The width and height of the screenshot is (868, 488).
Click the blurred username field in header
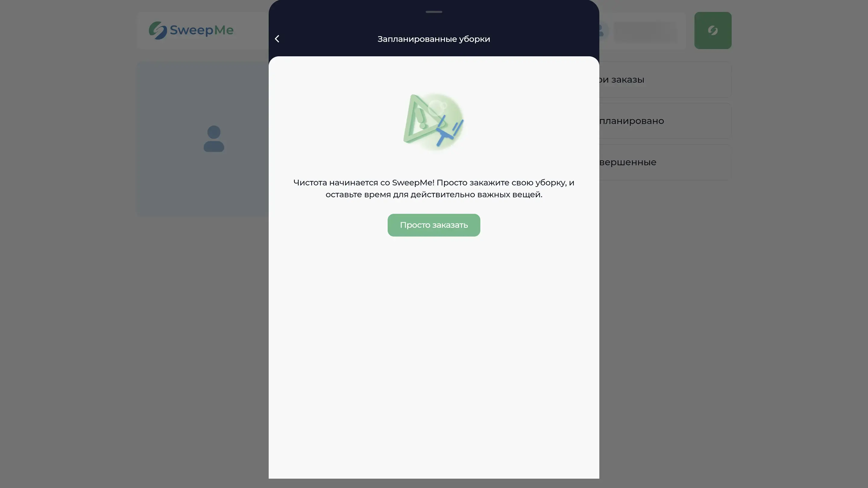point(645,32)
